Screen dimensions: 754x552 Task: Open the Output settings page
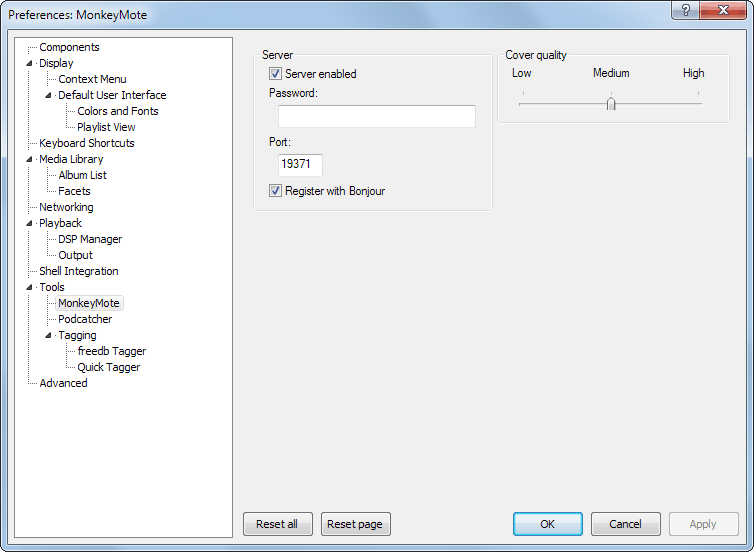[x=75, y=255]
